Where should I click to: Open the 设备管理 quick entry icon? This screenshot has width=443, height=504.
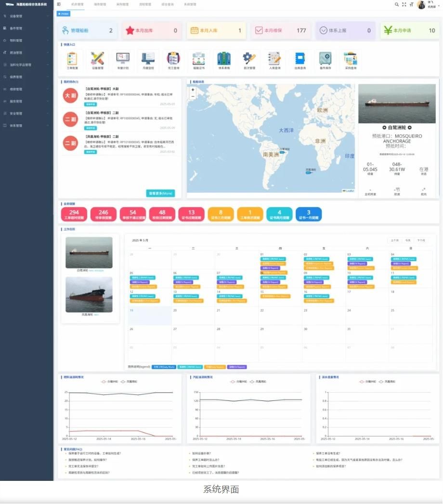pyautogui.click(x=98, y=59)
